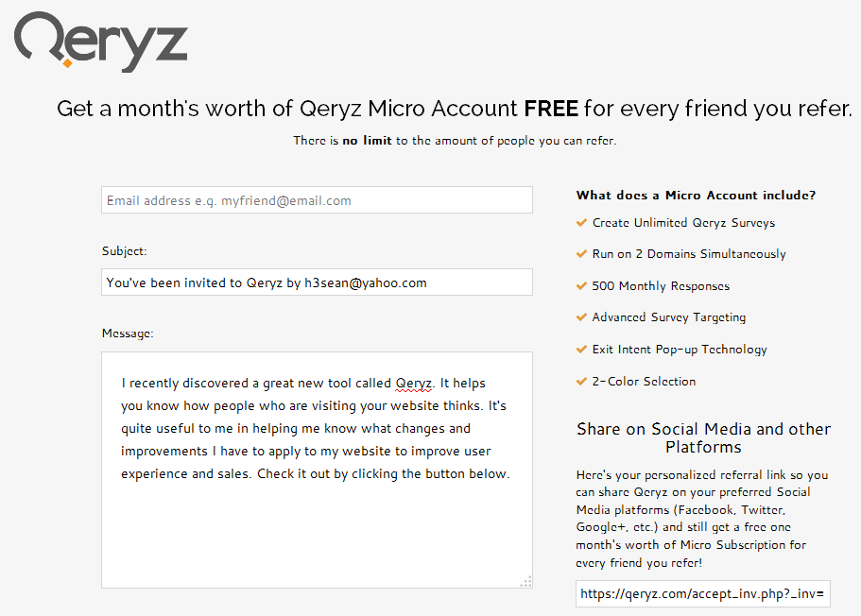Click the Share on Social Media heading
Screen dimensions: 861x616
[703, 437]
